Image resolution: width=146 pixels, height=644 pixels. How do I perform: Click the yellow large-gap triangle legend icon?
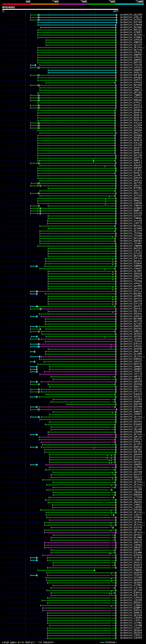(x=19, y=642)
